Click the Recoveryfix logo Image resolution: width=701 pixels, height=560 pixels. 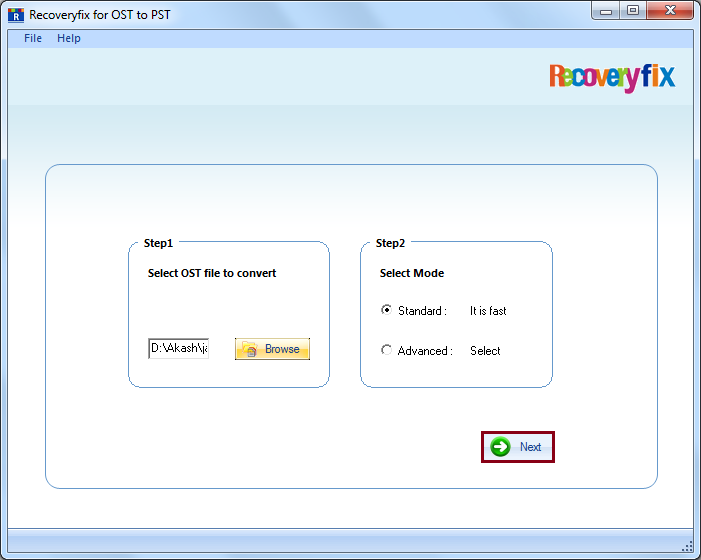pos(612,77)
